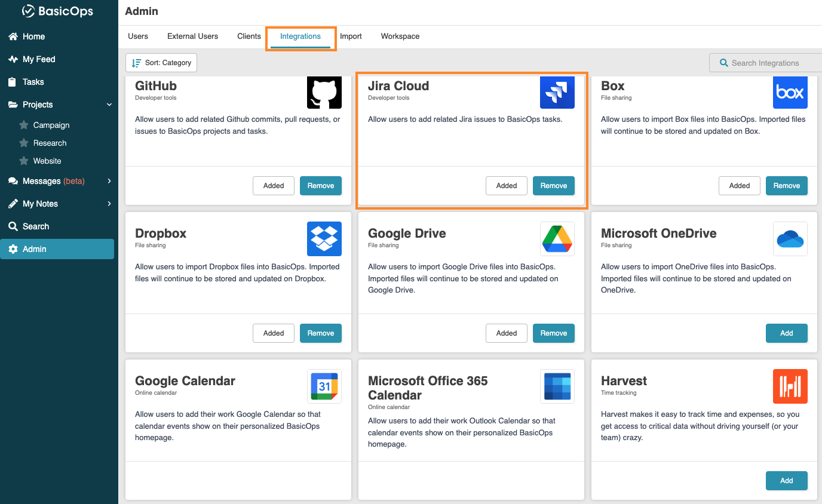
Task: Add the Microsoft OneDrive integration
Action: tap(787, 333)
